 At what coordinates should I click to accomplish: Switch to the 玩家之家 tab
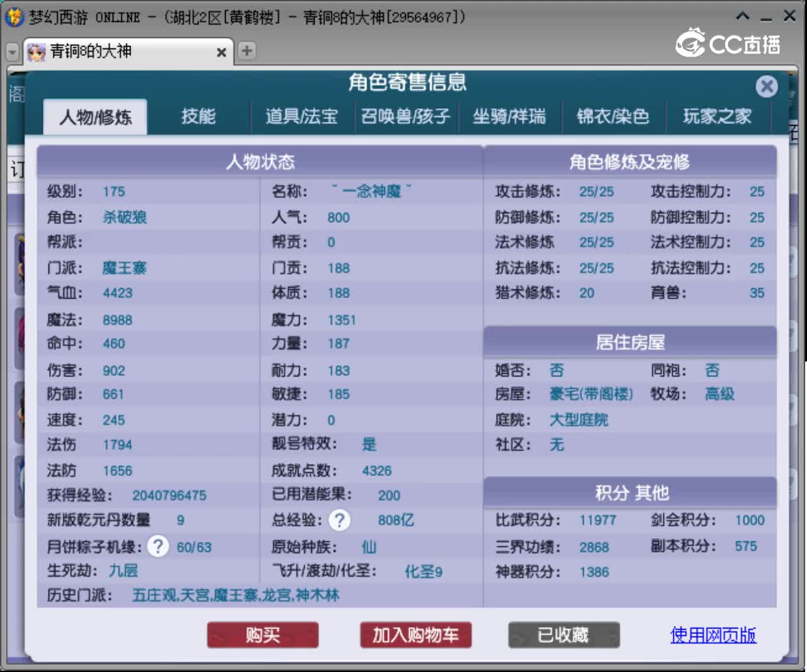click(717, 117)
